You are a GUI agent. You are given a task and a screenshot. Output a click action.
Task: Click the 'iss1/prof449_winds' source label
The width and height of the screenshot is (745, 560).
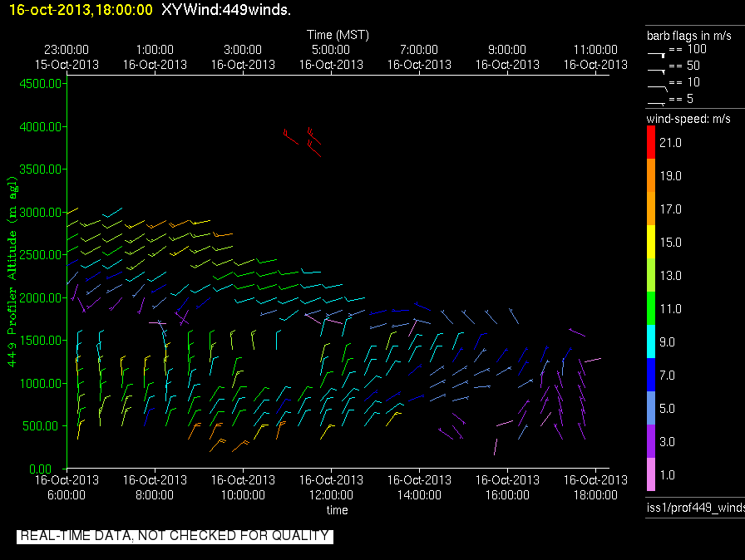click(696, 508)
